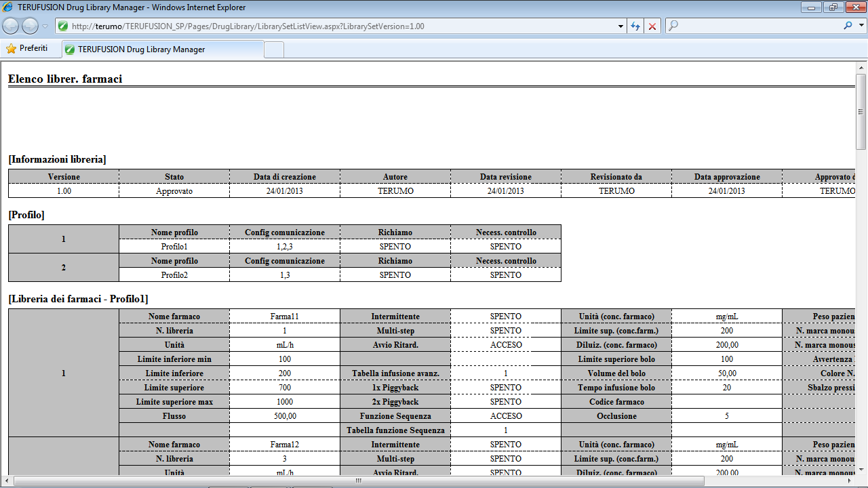
Task: Click the 'Funzione Sequenza' label
Action: [395, 416]
